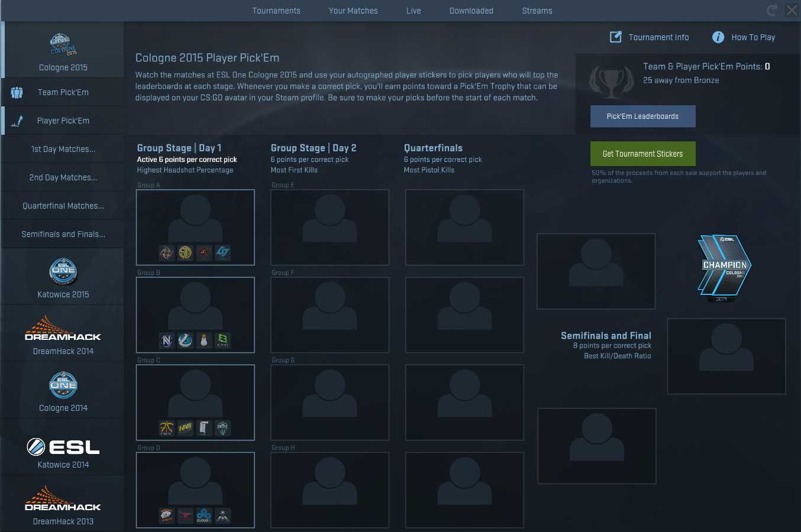Image resolution: width=801 pixels, height=532 pixels.
Task: Click the Group Stage Day 2 heading
Action: 314,148
